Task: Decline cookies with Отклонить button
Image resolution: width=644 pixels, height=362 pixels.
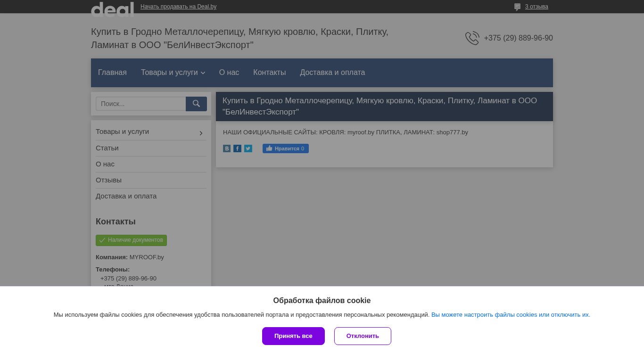Action: (363, 336)
